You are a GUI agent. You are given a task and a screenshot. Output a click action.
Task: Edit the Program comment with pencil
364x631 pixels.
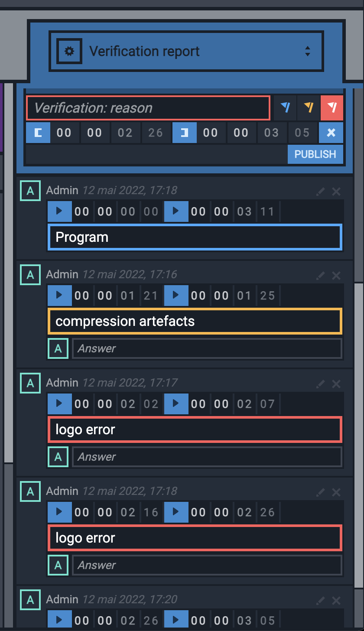click(320, 191)
